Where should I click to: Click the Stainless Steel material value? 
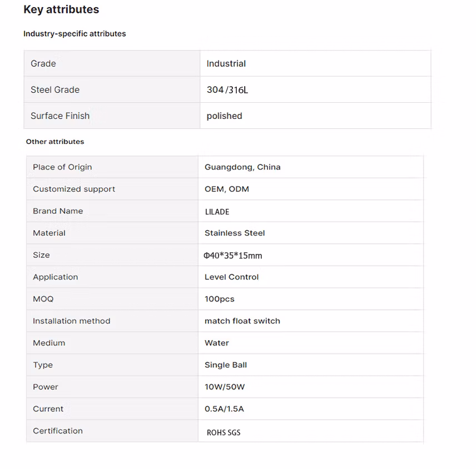coord(235,233)
